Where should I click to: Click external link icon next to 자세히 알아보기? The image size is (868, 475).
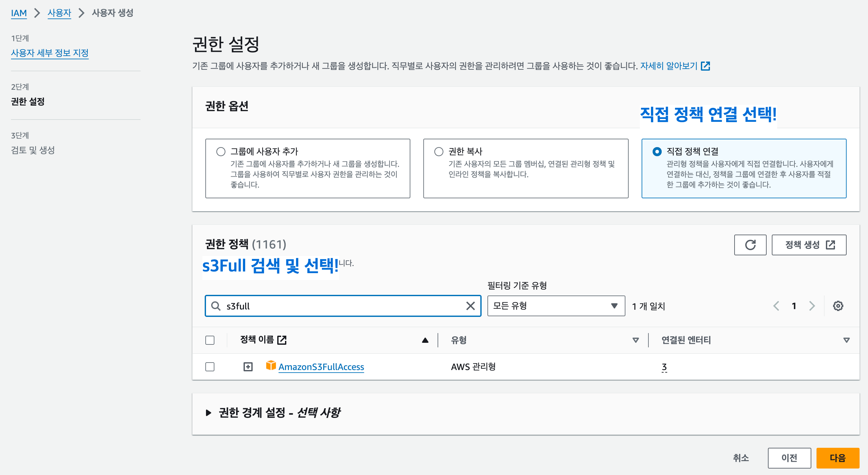point(705,66)
